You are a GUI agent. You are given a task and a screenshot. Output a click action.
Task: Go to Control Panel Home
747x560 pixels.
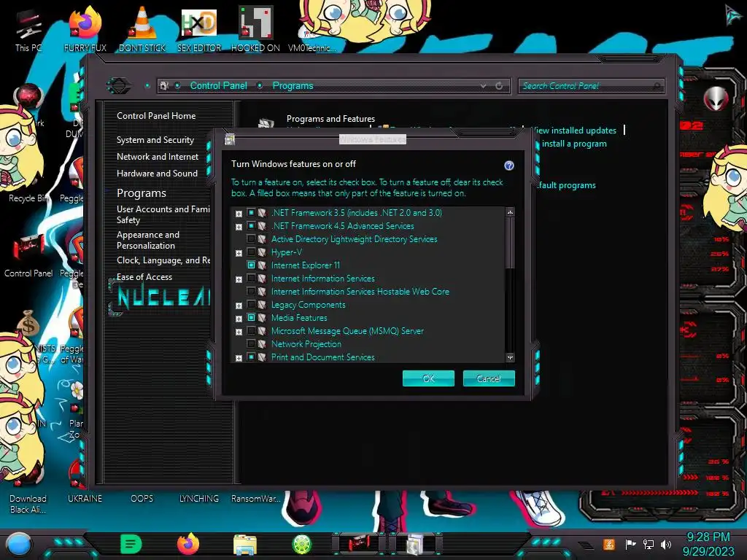[156, 116]
